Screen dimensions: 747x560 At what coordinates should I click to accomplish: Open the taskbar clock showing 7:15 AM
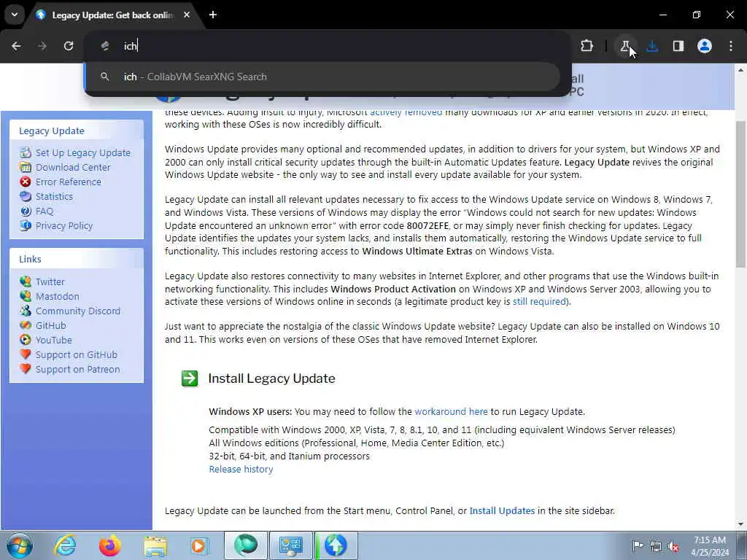coord(710,545)
